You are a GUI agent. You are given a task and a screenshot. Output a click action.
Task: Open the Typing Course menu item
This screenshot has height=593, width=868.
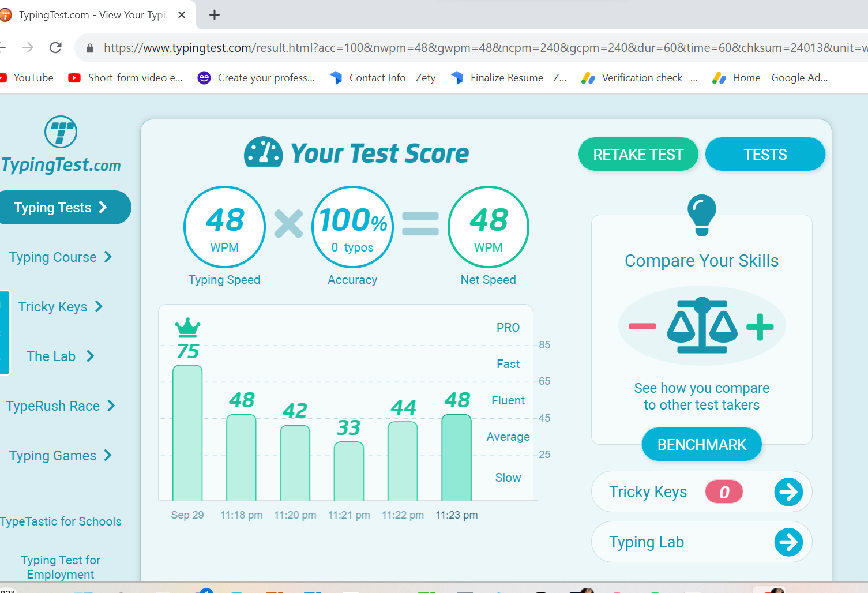tap(61, 257)
